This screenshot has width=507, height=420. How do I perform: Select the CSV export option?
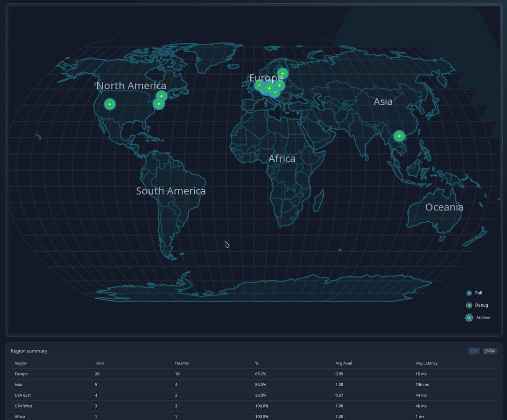474,350
